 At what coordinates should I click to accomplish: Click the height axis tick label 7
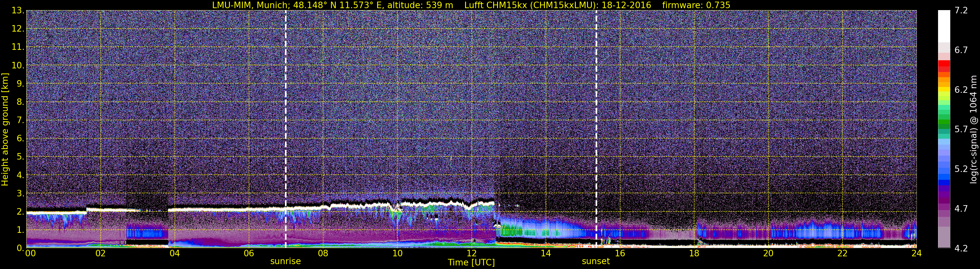pyautogui.click(x=20, y=120)
